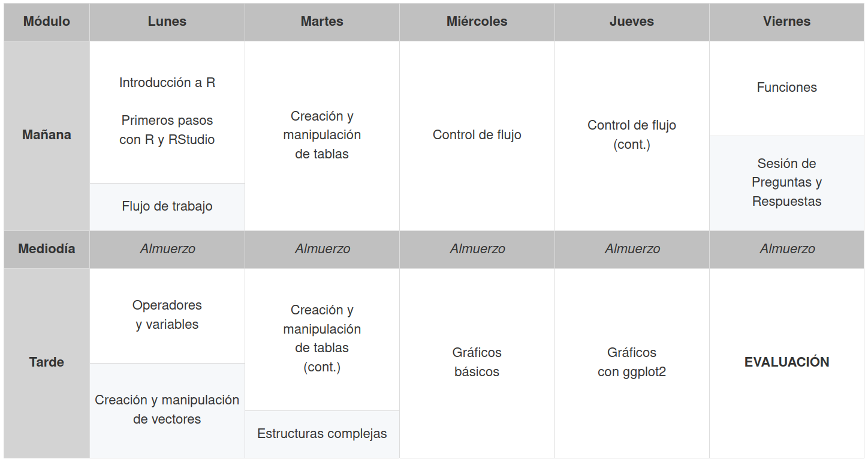Screen dimensions: 868x462
Task: Open the Funciones session cell
Action: coord(786,88)
